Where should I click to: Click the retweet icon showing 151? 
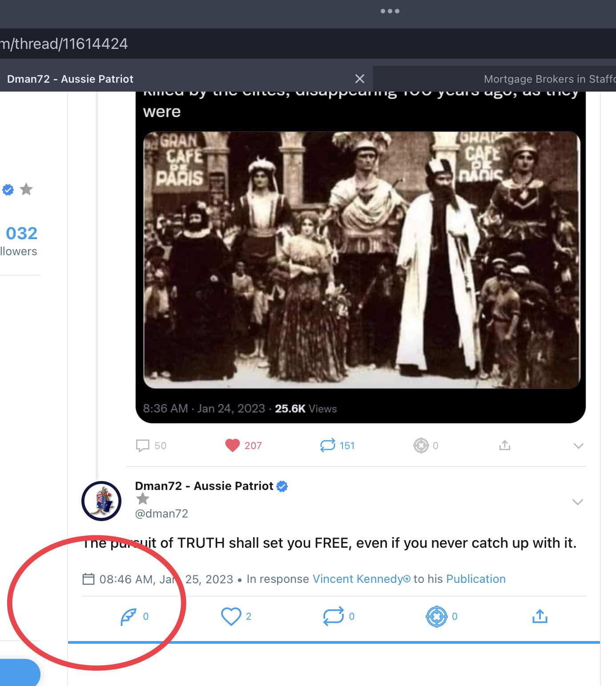coord(328,445)
